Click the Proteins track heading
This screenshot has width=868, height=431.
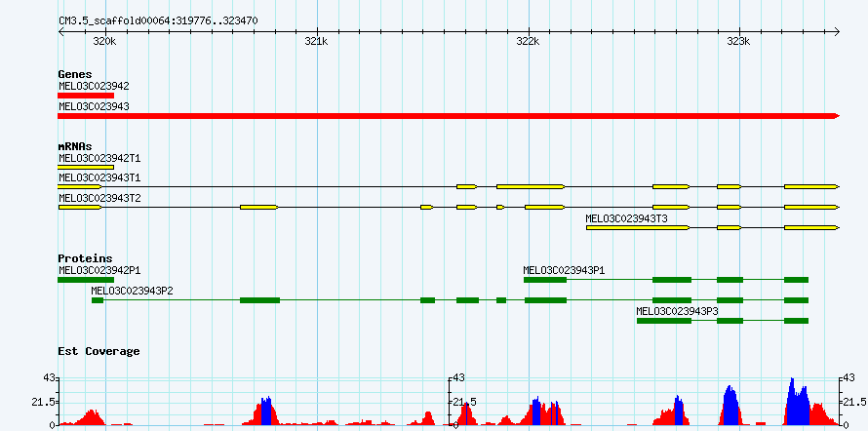(x=85, y=258)
